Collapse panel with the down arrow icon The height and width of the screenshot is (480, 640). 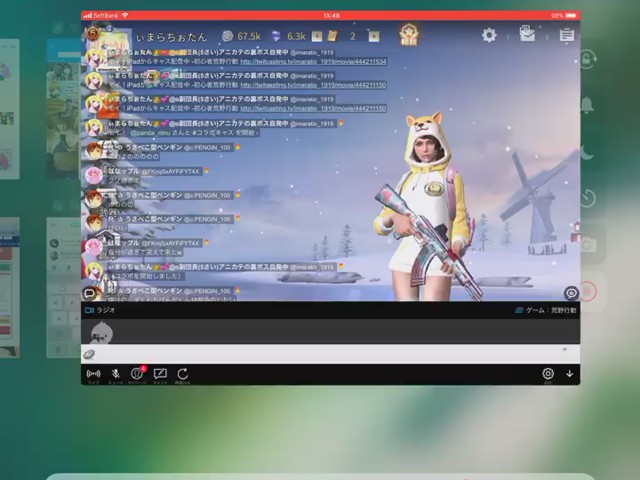coord(570,373)
